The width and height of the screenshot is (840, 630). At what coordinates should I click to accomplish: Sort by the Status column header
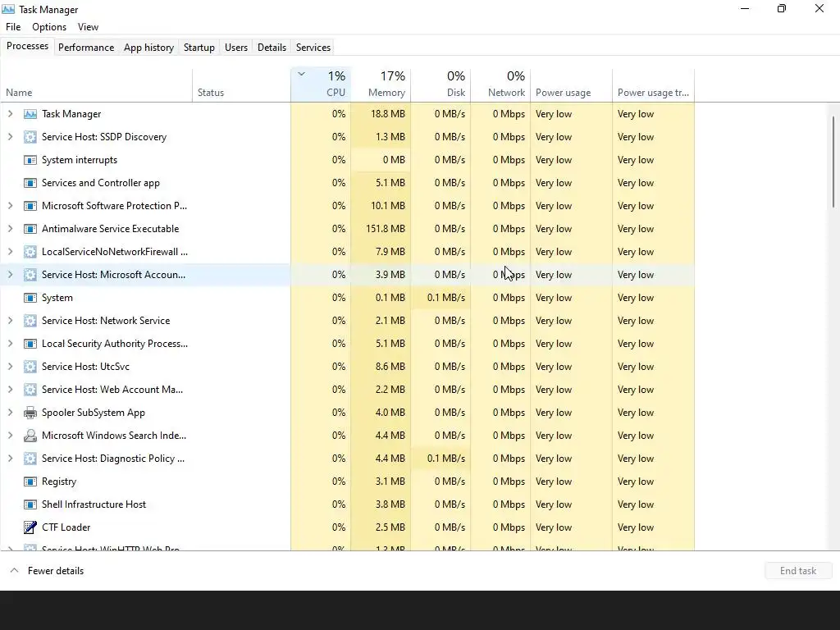pyautogui.click(x=242, y=84)
